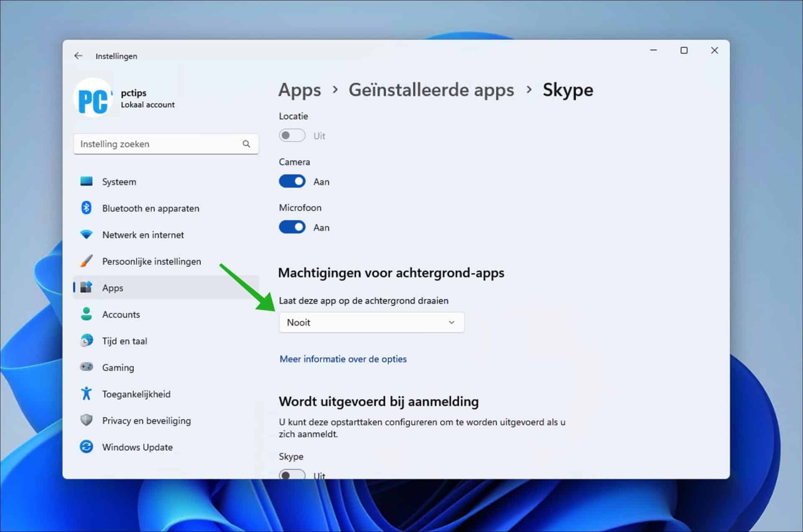The height and width of the screenshot is (532, 803).
Task: Click the search magnifier in Instelling zoeken
Action: [x=247, y=144]
